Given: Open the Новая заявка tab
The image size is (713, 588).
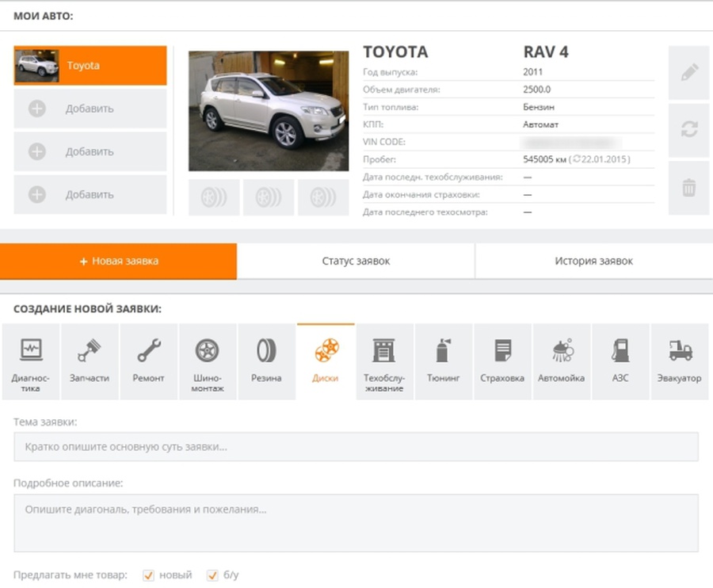Looking at the screenshot, I should pyautogui.click(x=118, y=261).
